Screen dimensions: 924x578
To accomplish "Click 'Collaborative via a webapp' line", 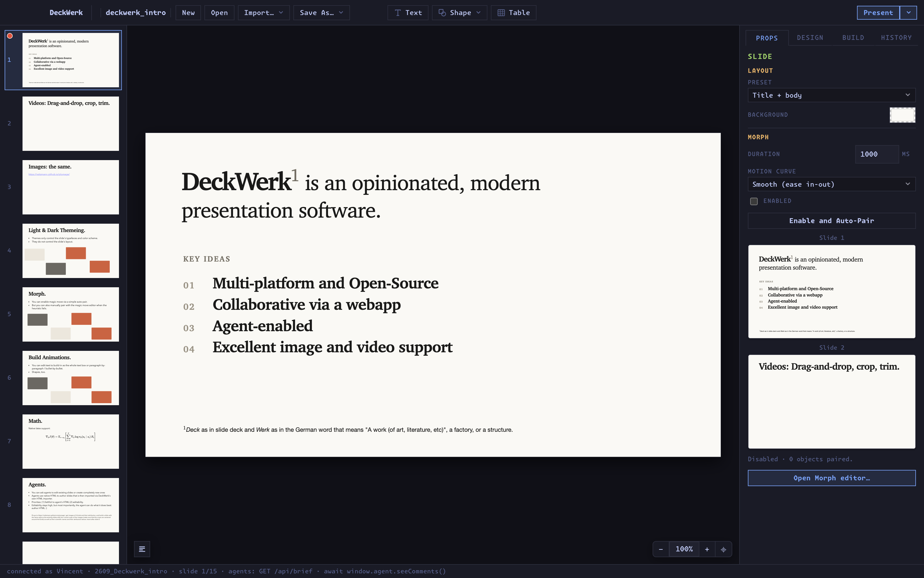I will (x=307, y=305).
